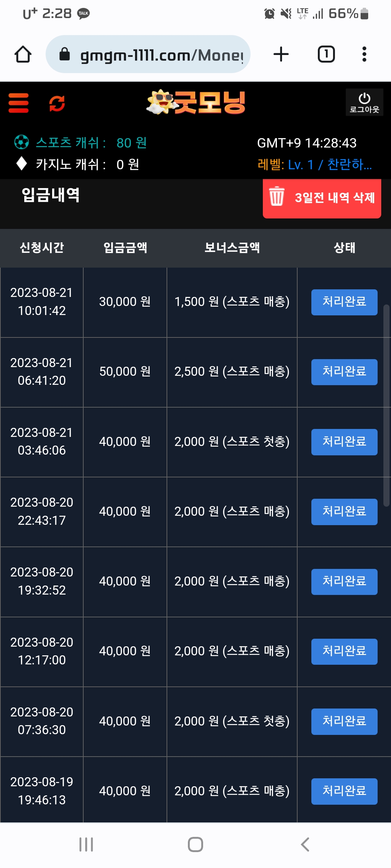Select the 신청시간 column header
Image resolution: width=391 pixels, height=868 pixels.
(x=42, y=248)
